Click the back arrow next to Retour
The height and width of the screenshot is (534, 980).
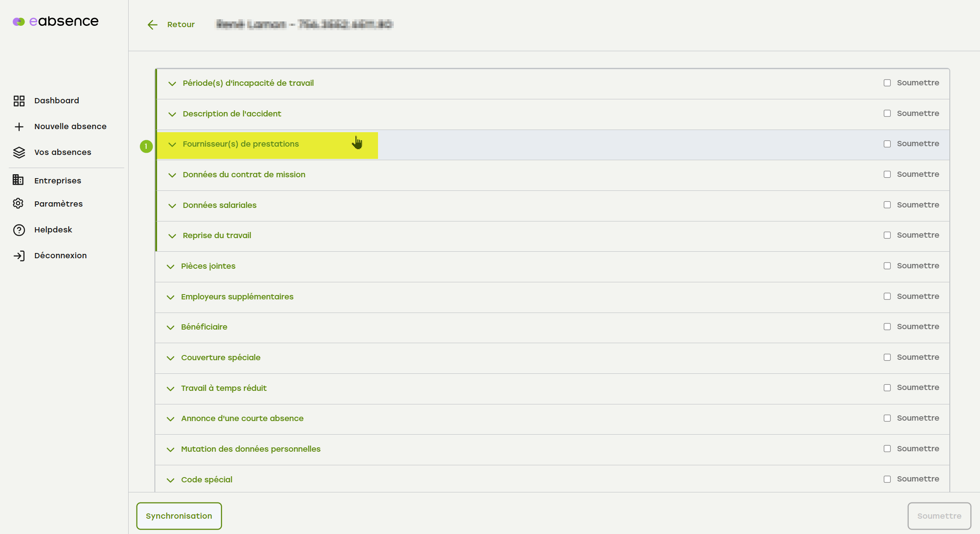tap(152, 25)
